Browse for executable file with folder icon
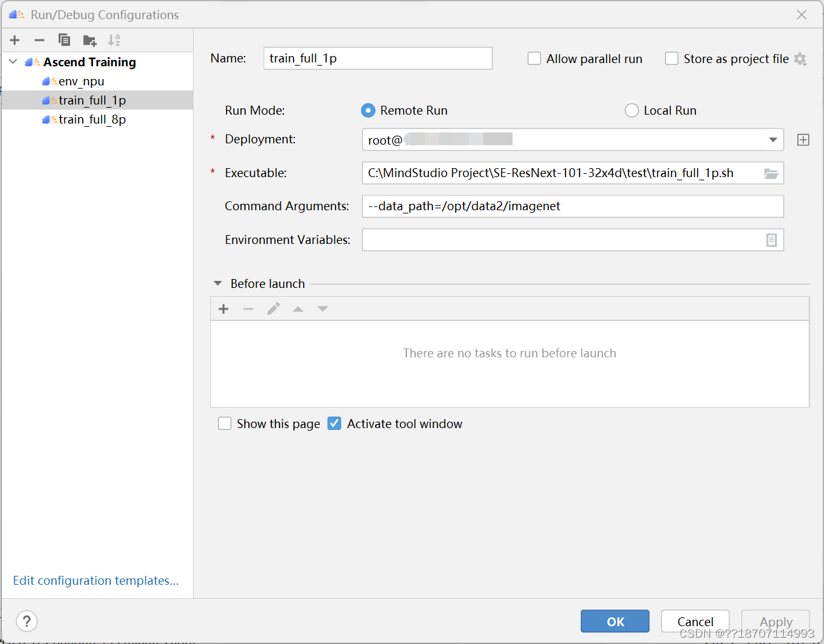 (771, 173)
